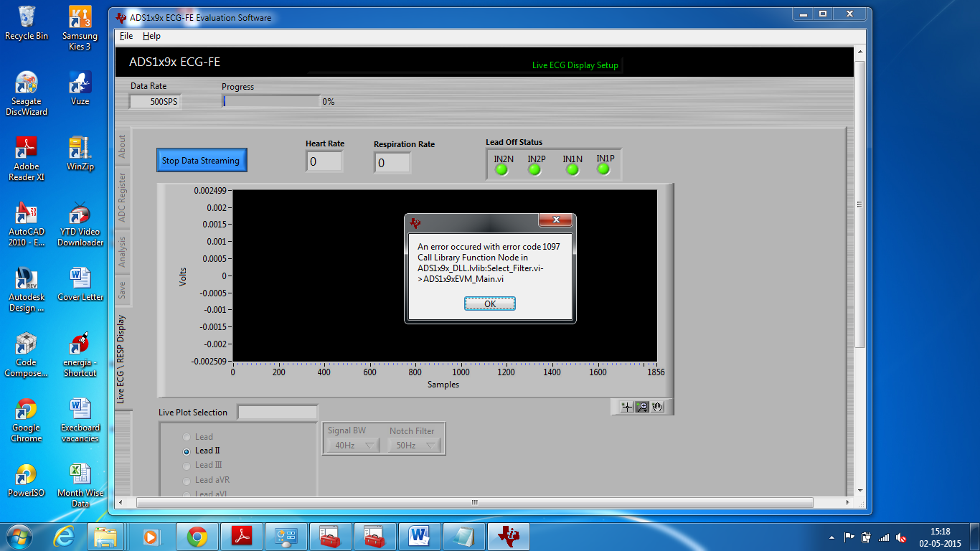The image size is (980, 551).
Task: Click the Live ECG Display Setup label
Action: (575, 65)
